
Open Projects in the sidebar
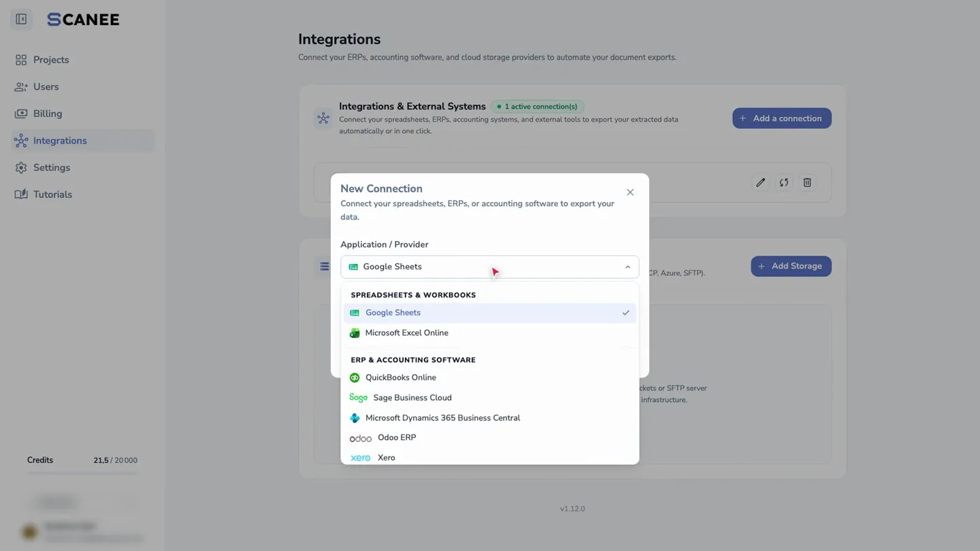[83, 60]
